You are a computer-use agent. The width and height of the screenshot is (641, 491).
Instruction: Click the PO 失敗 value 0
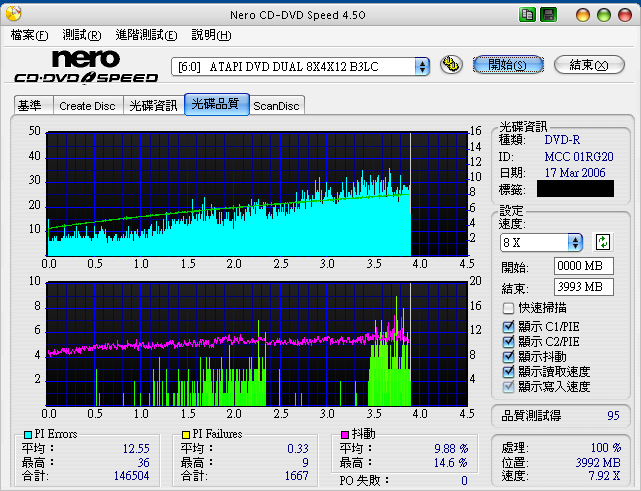pos(464,480)
